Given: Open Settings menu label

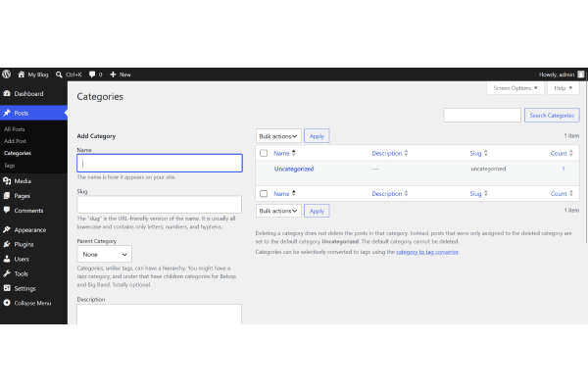Looking at the screenshot, I should [x=25, y=288].
